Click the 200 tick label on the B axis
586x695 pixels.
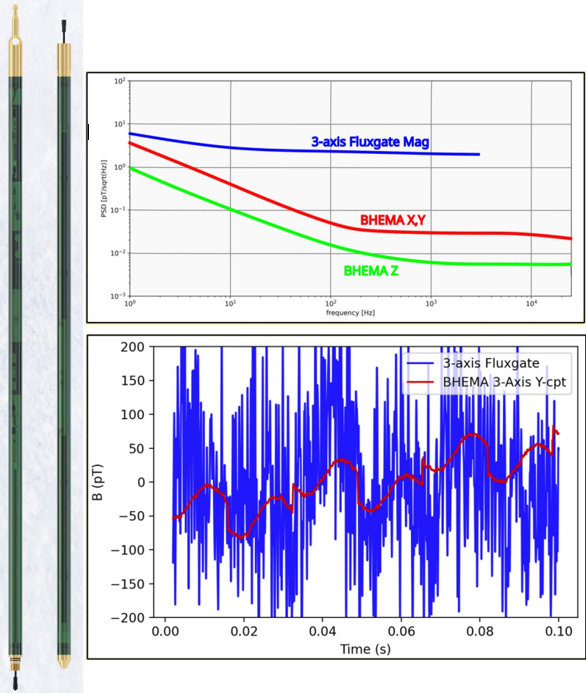tap(133, 347)
